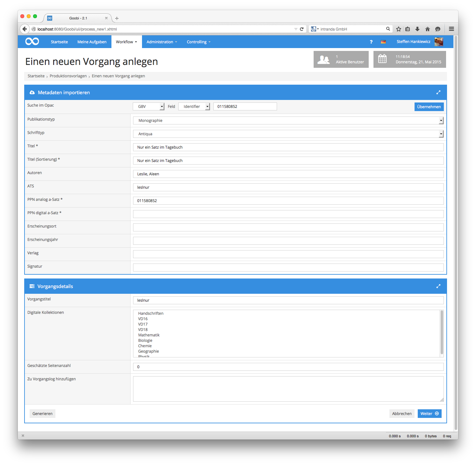Viewport: 476px width, 465px height.
Task: Click Startseite breadcrumb link
Action: [36, 76]
